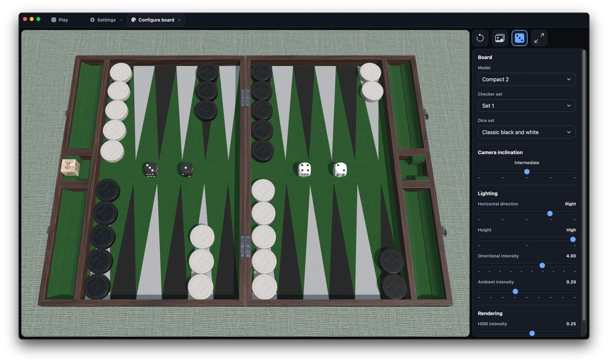Close the Configure board tab
The height and width of the screenshot is (364, 608).
180,20
